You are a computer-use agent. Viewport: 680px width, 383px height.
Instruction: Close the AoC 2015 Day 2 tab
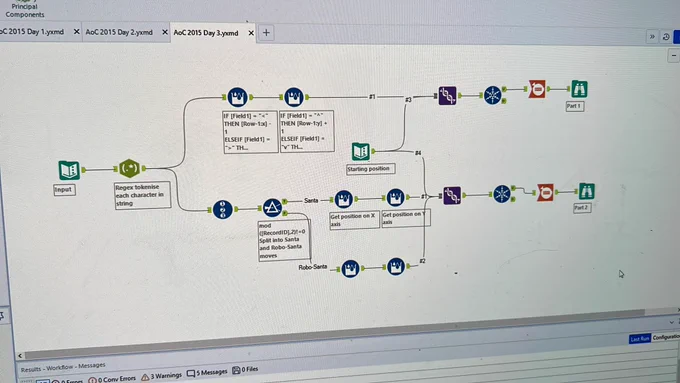point(165,32)
